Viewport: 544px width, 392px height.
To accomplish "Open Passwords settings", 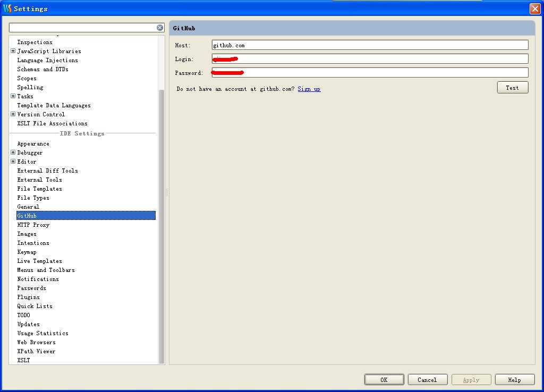I will (x=31, y=288).
